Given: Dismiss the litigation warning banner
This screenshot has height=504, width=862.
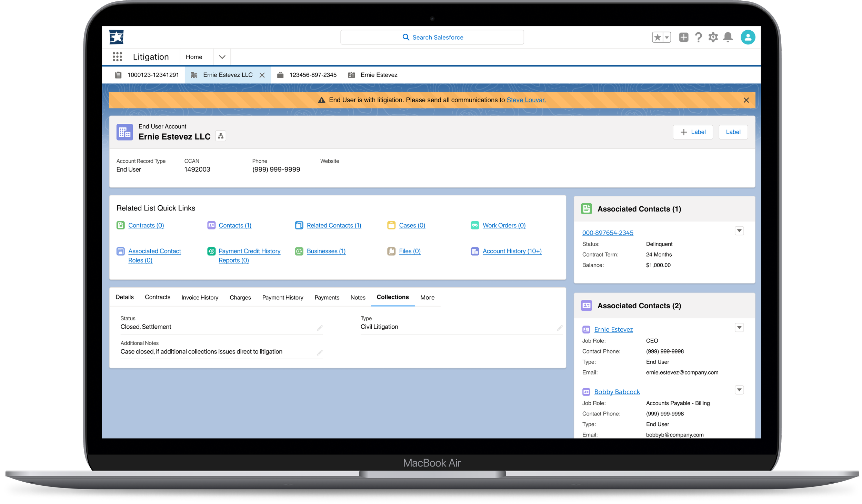Looking at the screenshot, I should (x=746, y=100).
